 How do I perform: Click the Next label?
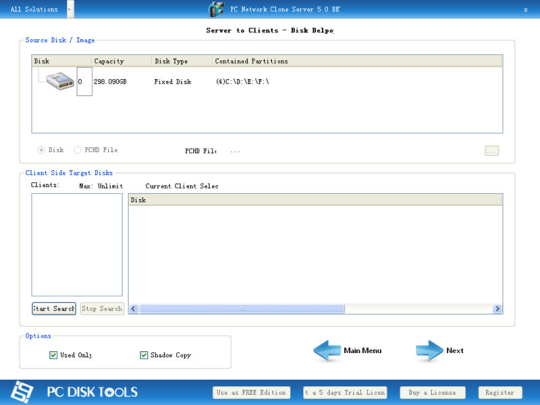(455, 351)
